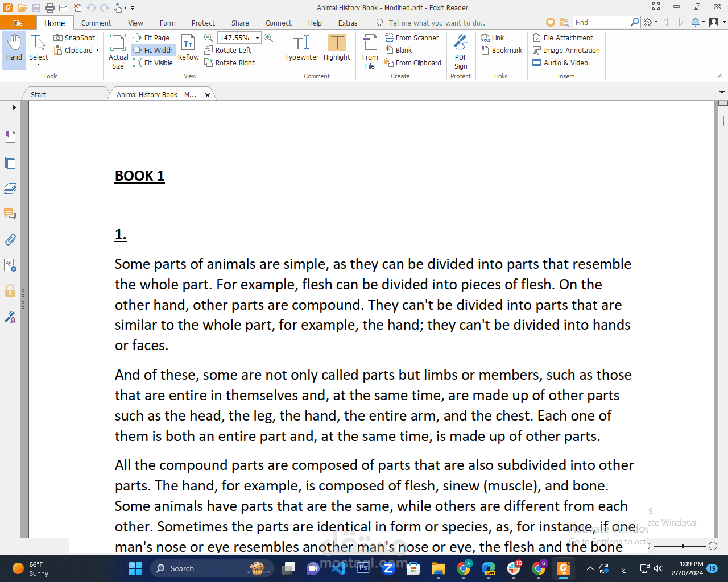The image size is (728, 582).
Task: Open the touch mode dropdown arrow
Action: click(x=125, y=8)
